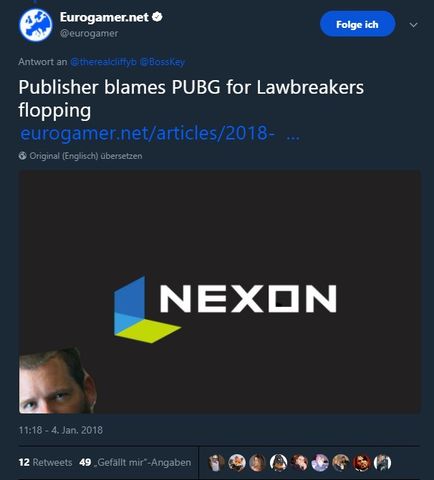Click the @eurogamer handle
This screenshot has height=480, width=434.
(89, 34)
